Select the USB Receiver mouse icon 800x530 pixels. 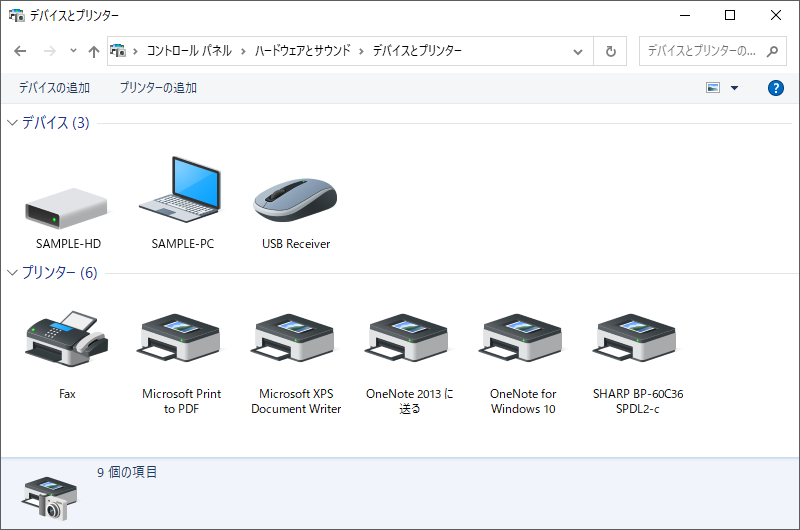coord(295,199)
